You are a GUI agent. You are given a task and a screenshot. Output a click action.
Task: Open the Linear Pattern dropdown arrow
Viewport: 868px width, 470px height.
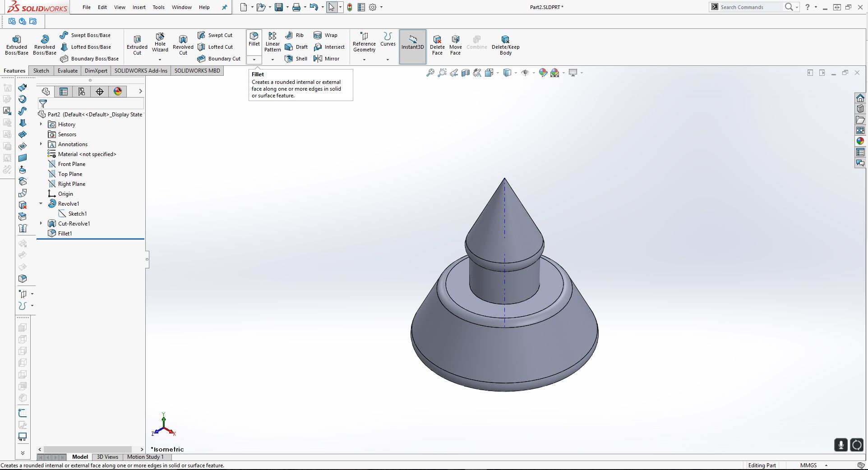click(272, 60)
